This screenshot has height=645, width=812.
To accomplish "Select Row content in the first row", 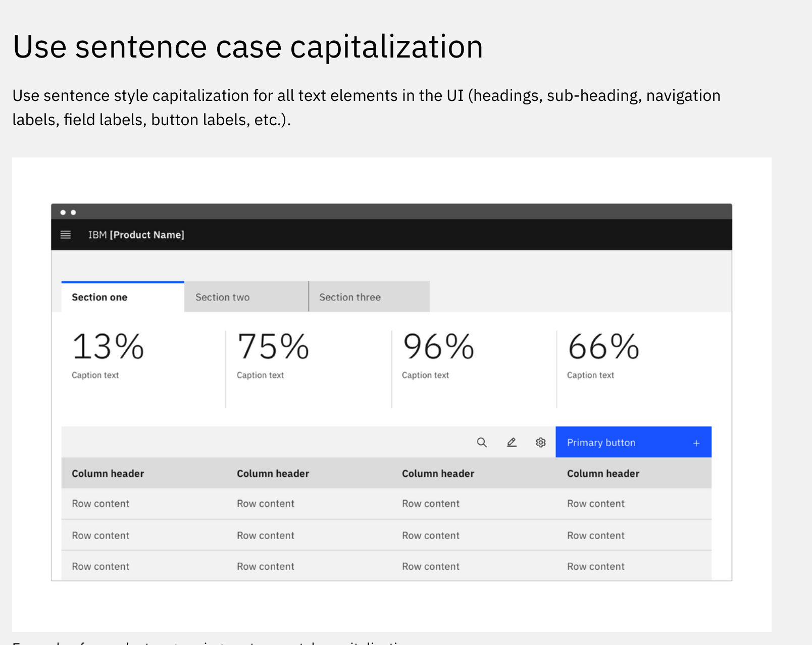I will click(100, 503).
